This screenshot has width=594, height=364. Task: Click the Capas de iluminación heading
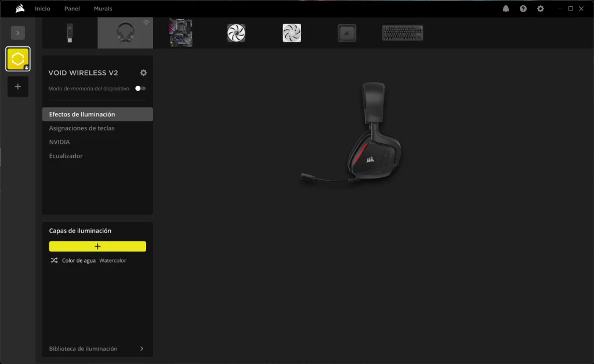click(x=80, y=231)
